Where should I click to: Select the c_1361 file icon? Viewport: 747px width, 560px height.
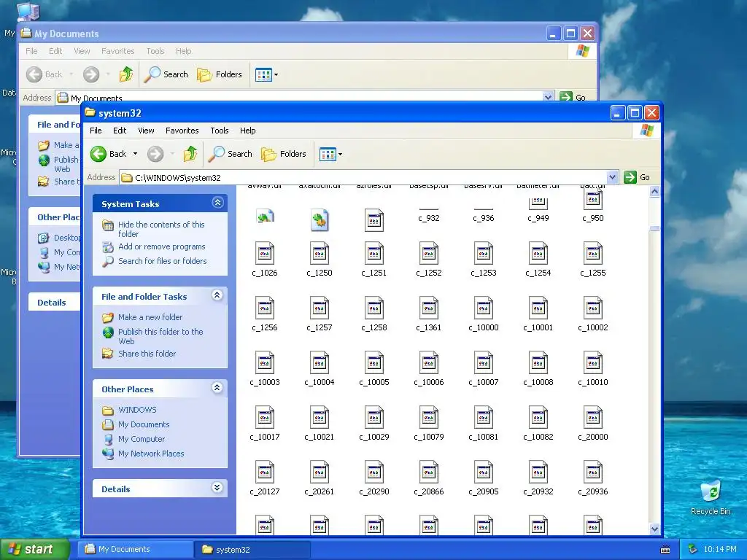pos(429,308)
